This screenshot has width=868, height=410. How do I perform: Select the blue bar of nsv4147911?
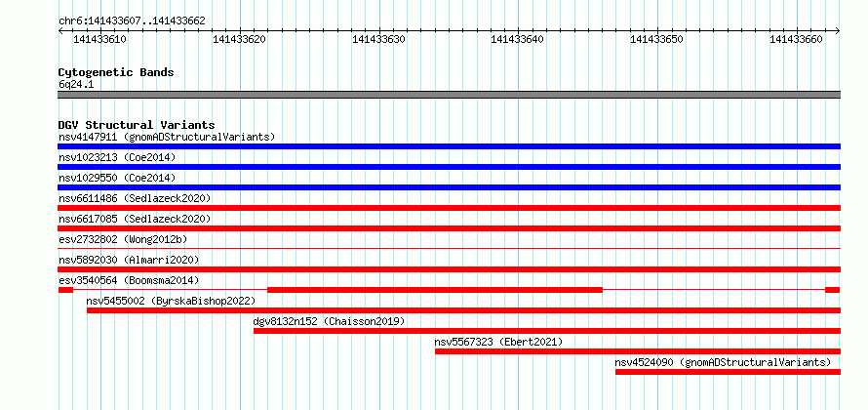[449, 146]
